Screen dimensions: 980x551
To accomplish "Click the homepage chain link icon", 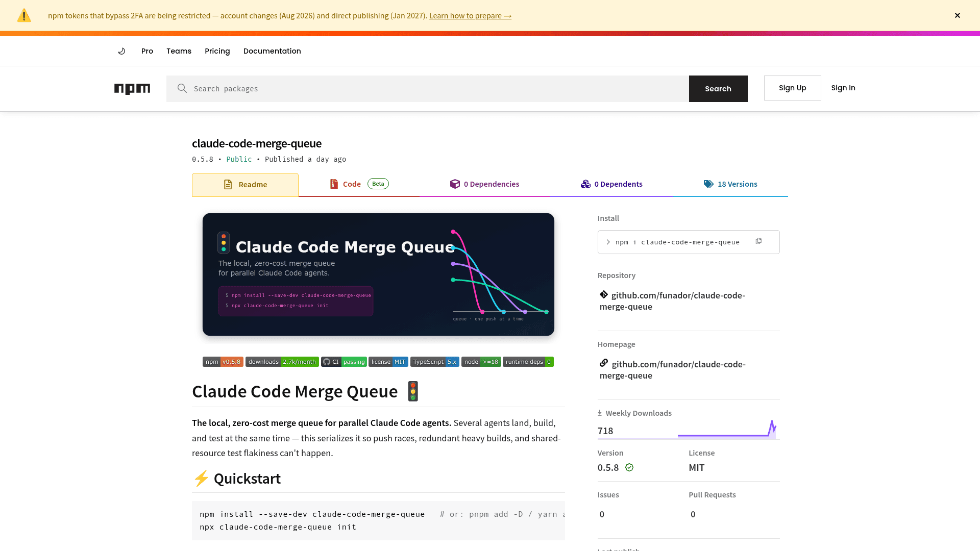I will coord(604,363).
